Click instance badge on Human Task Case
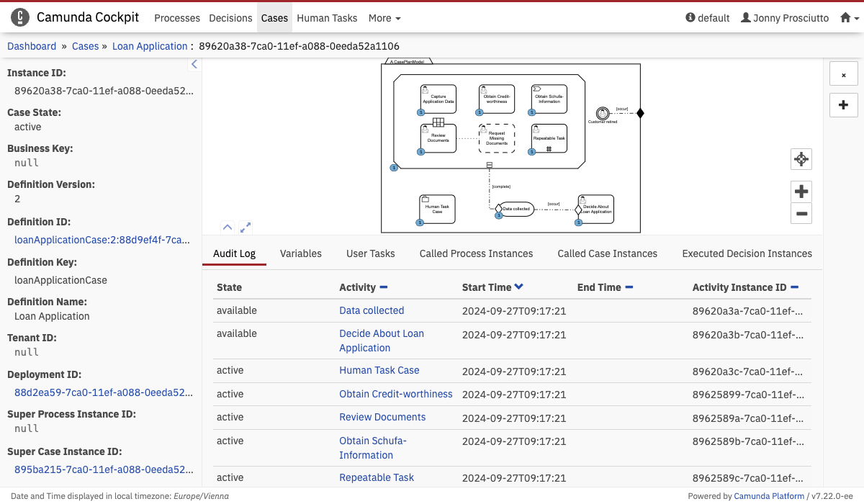This screenshot has width=864, height=504. pyautogui.click(x=419, y=222)
